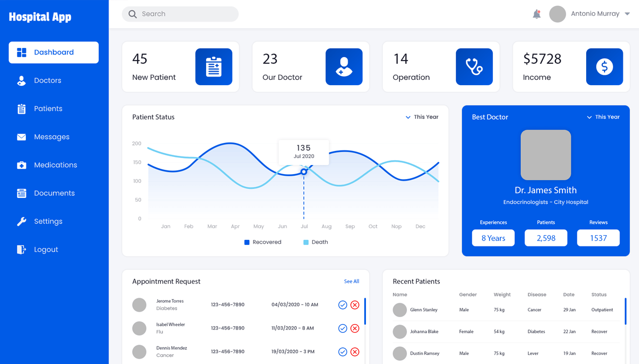Open Antonio Murray user menu arrow
The image size is (639, 364).
click(x=627, y=14)
